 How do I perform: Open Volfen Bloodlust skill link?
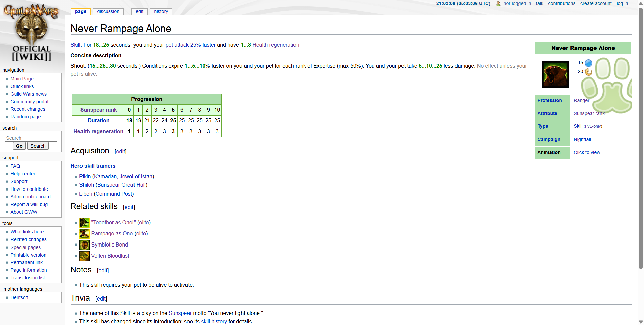[x=110, y=256]
